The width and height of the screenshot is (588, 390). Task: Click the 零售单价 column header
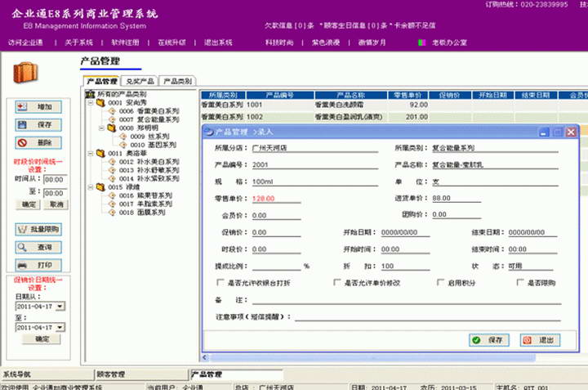pyautogui.click(x=408, y=96)
